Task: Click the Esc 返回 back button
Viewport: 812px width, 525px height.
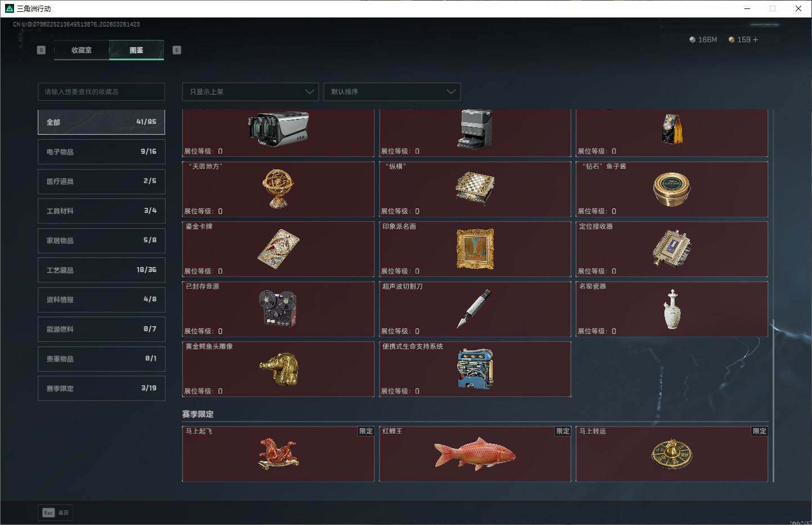Action: pos(55,513)
